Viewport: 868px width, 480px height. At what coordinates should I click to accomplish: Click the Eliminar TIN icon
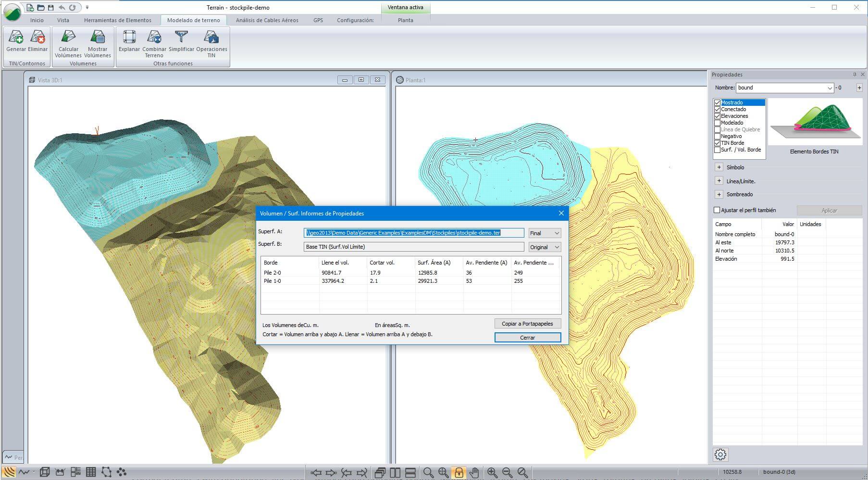(37, 38)
